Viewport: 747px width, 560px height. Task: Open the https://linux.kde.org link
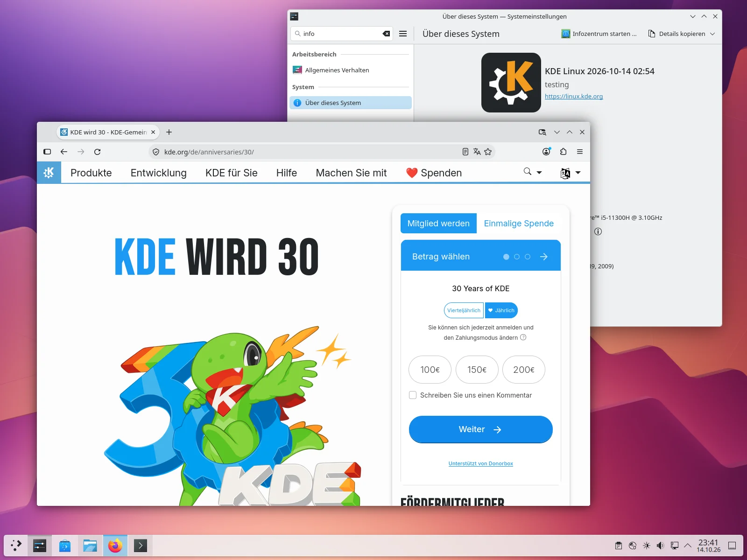point(574,96)
